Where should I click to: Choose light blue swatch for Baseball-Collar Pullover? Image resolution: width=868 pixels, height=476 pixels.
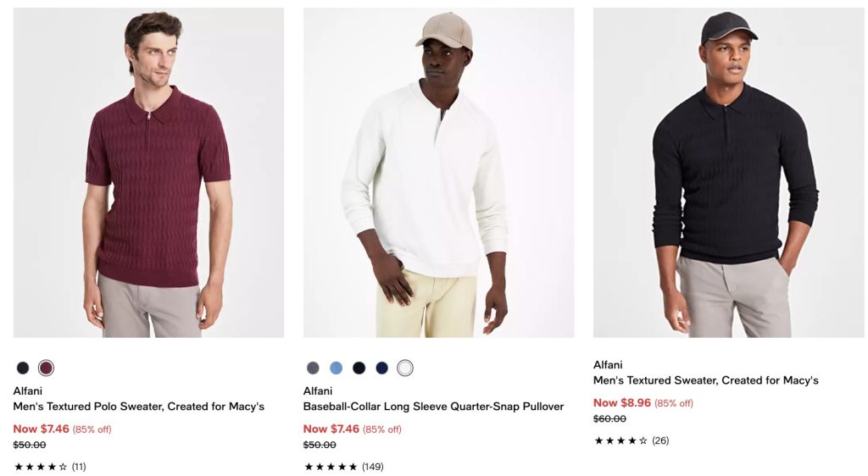[336, 368]
